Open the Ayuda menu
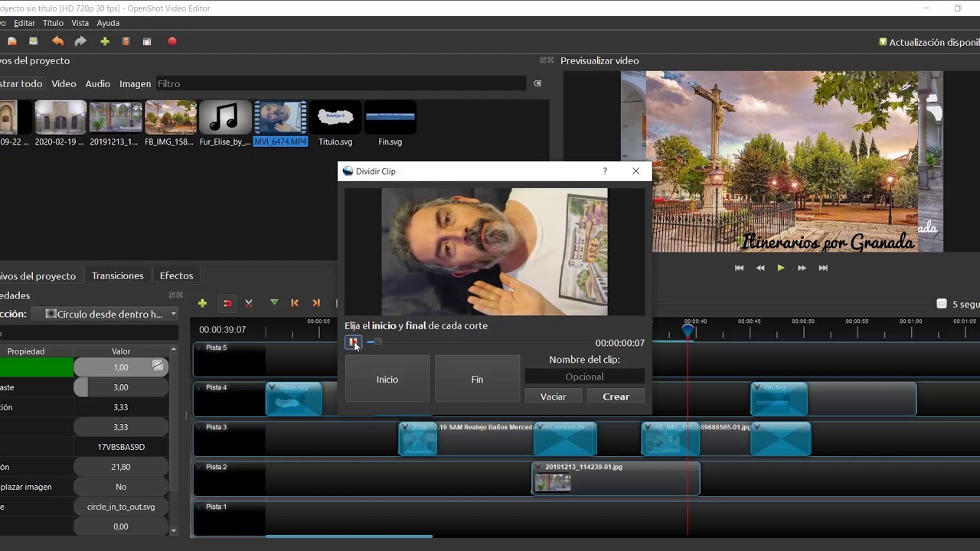The image size is (980, 551). pos(108,23)
